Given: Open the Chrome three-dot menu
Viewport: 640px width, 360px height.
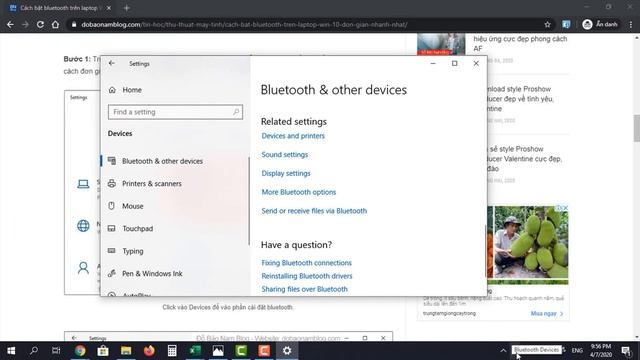Looking at the screenshot, I should coord(631,24).
